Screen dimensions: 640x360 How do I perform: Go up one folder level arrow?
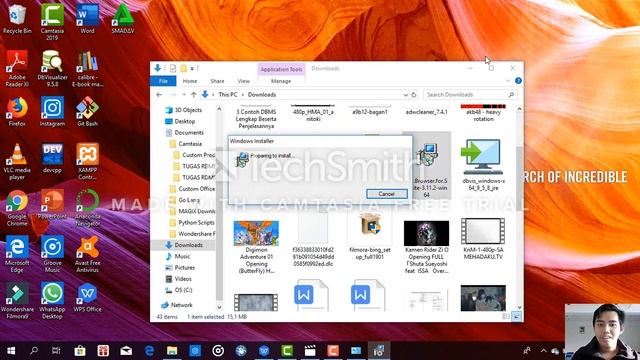193,95
